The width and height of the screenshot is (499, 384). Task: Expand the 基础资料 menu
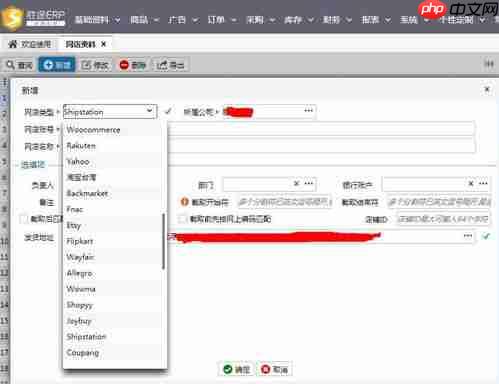pos(97,20)
